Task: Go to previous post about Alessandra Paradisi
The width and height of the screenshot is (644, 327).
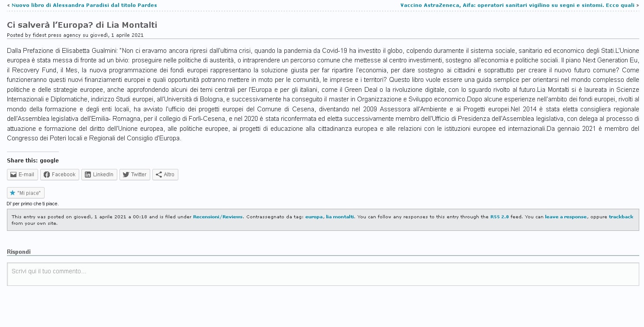Action: click(x=84, y=5)
